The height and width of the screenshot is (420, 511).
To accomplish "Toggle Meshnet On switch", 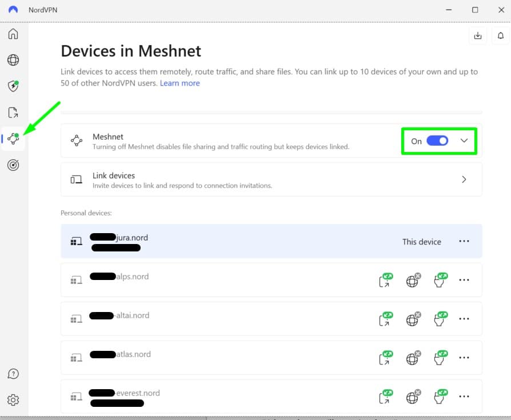I will [x=437, y=141].
